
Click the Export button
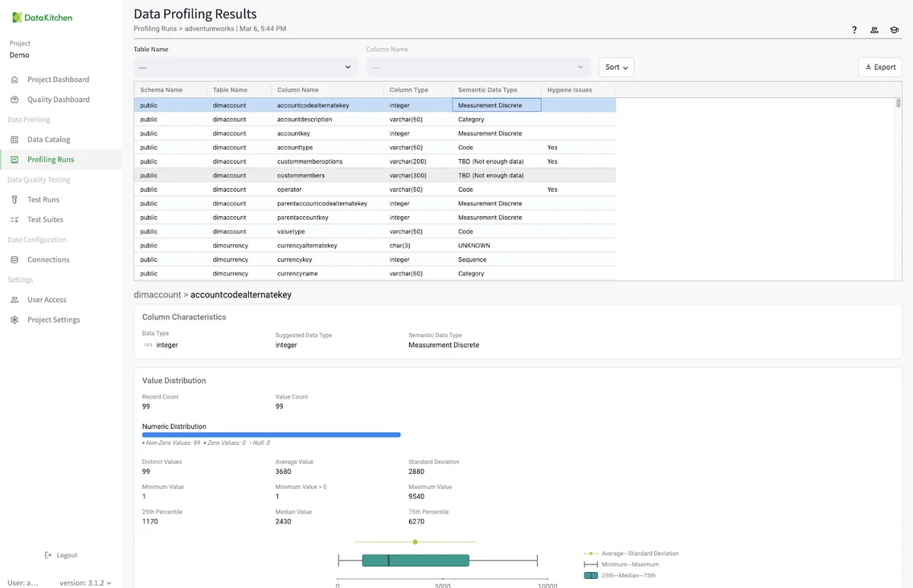(x=880, y=67)
